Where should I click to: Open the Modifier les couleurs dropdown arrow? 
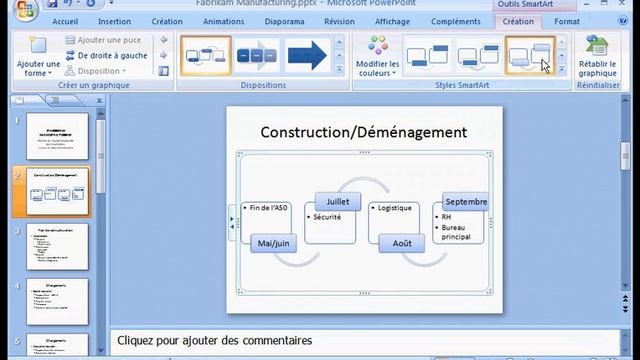394,73
